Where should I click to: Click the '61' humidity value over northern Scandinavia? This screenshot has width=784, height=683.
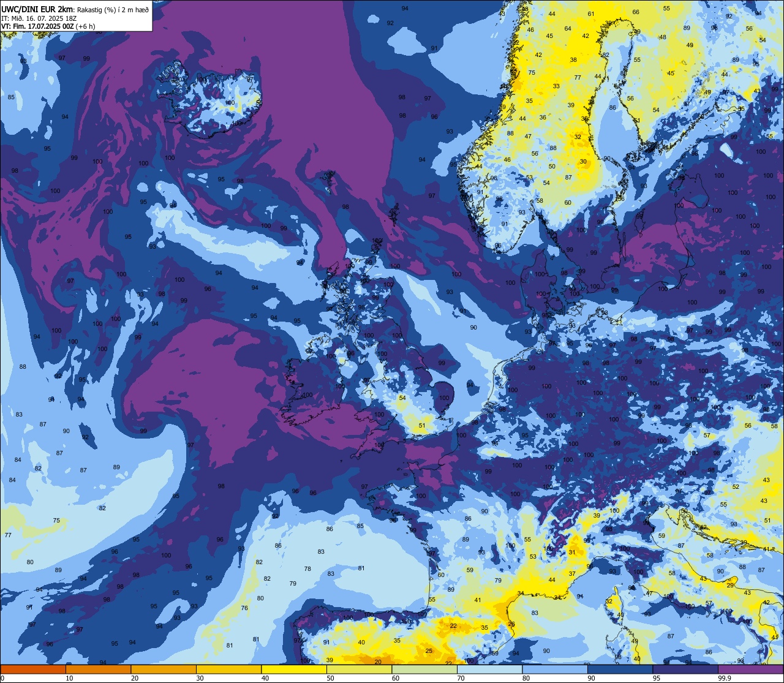591,13
